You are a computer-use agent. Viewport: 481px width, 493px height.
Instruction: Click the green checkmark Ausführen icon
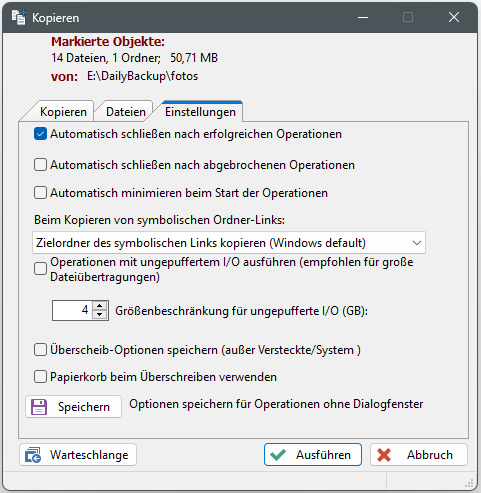point(278,455)
